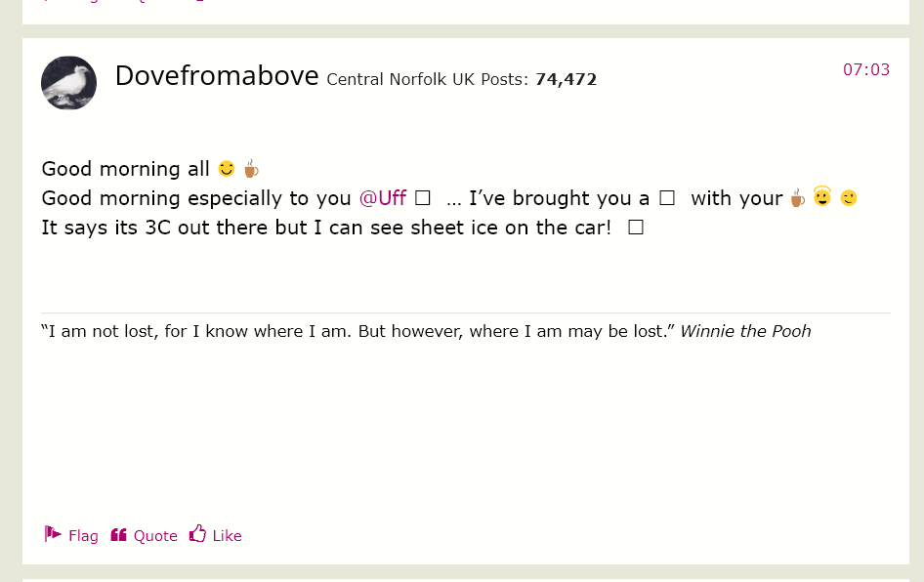Click the Dovefromabove dove avatar
Screen dimensions: 924x582
[69, 82]
